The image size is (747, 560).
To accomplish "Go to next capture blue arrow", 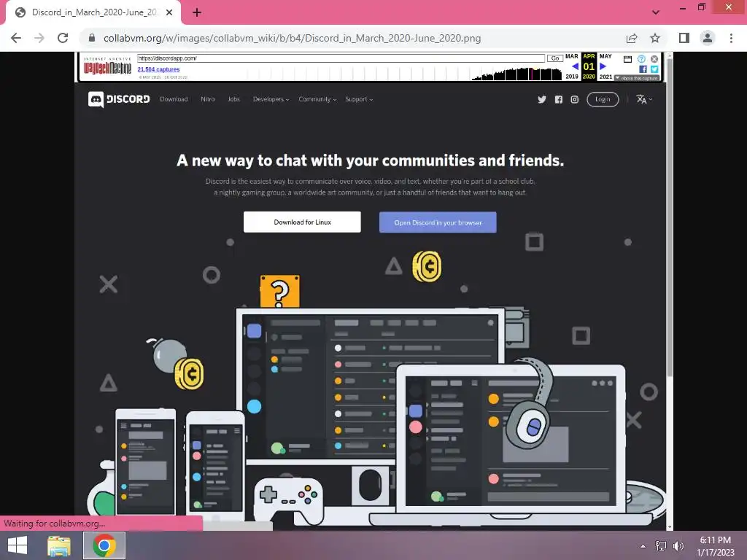I will (603, 66).
